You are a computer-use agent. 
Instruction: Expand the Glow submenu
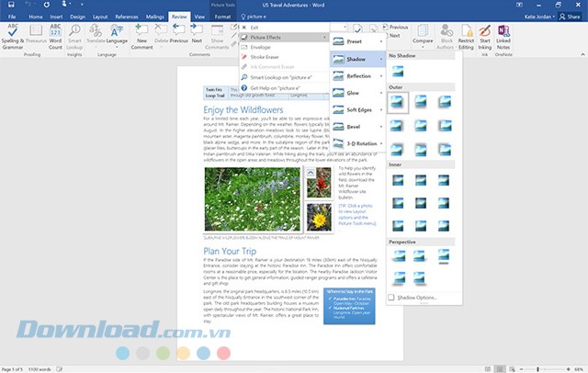(x=357, y=93)
